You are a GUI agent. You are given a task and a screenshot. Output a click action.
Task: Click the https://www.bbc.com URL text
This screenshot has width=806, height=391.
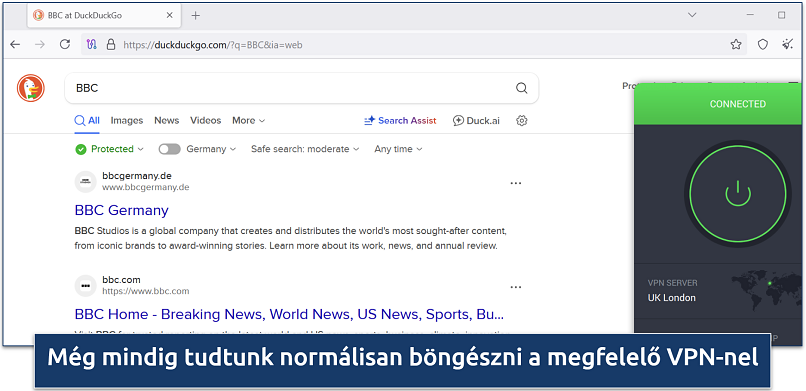coord(145,291)
